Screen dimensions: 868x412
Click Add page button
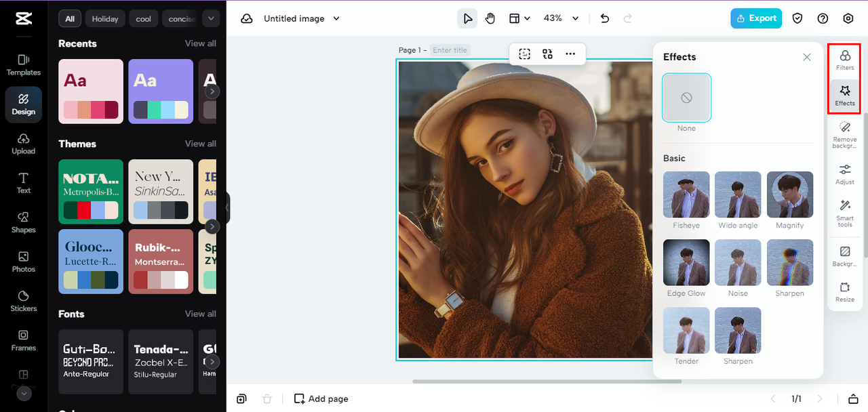point(321,399)
